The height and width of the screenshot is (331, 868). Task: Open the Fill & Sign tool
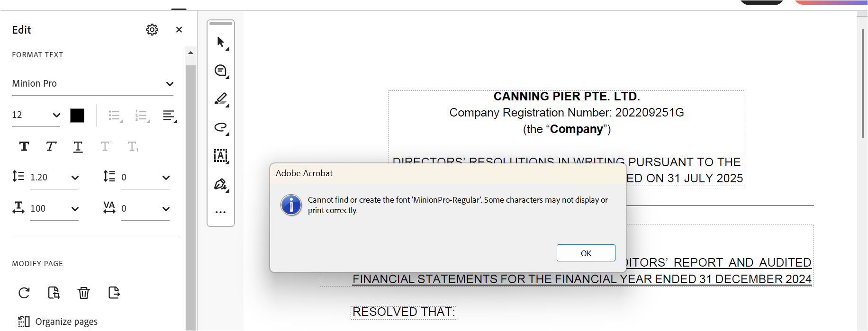point(221,184)
